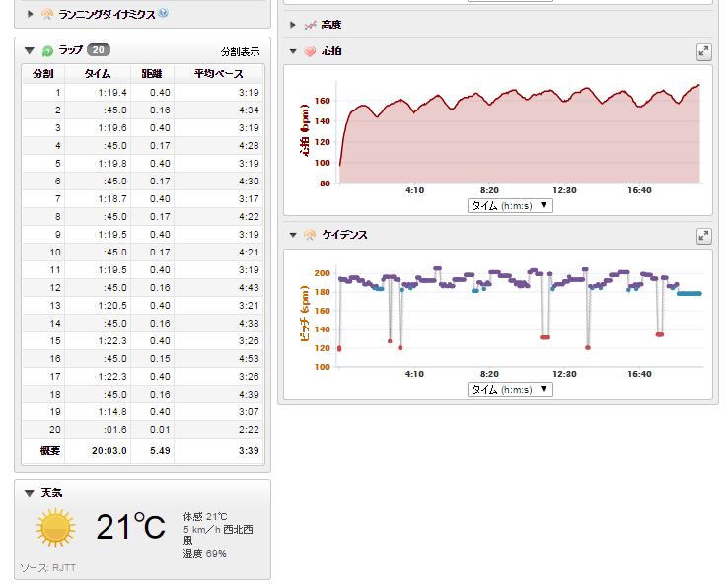Click the green lap icon beside ラップ
Screen dimensions: 728x584
(x=47, y=50)
